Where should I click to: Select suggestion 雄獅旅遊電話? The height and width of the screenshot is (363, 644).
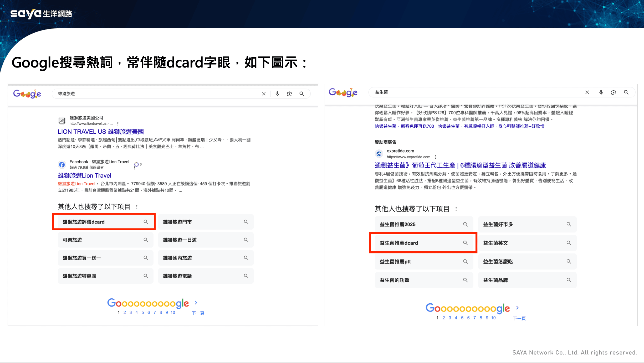(x=206, y=276)
